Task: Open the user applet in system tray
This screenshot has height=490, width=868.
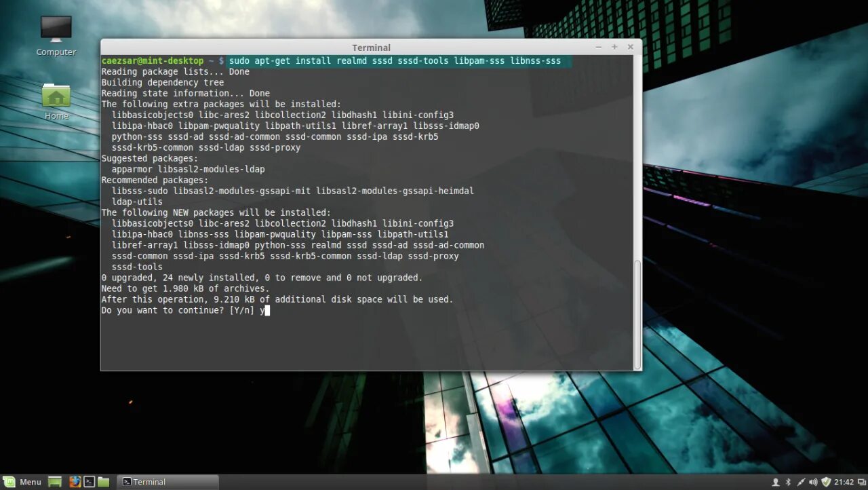Action: click(776, 483)
